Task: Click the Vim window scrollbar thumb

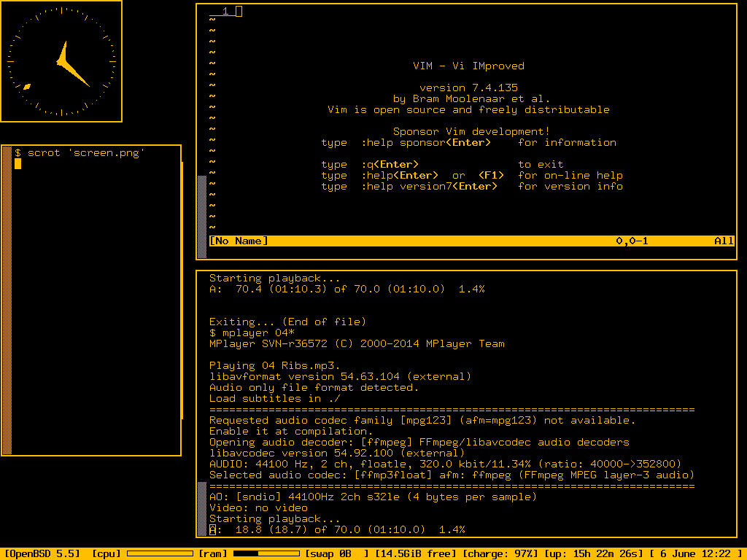Action: (x=202, y=217)
